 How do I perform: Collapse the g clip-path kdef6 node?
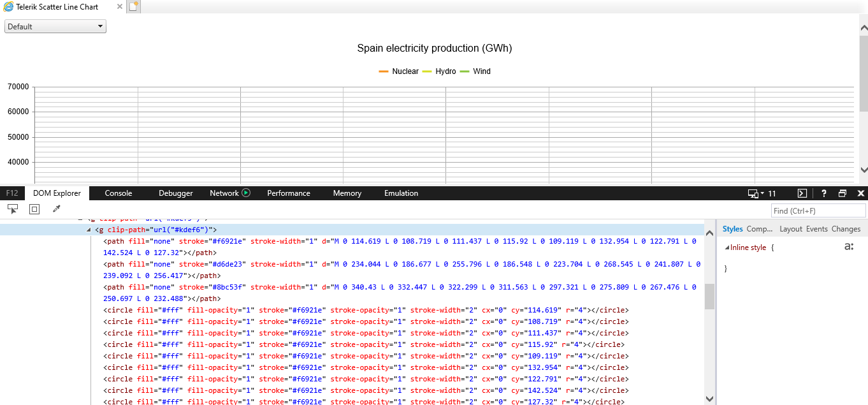[89, 230]
